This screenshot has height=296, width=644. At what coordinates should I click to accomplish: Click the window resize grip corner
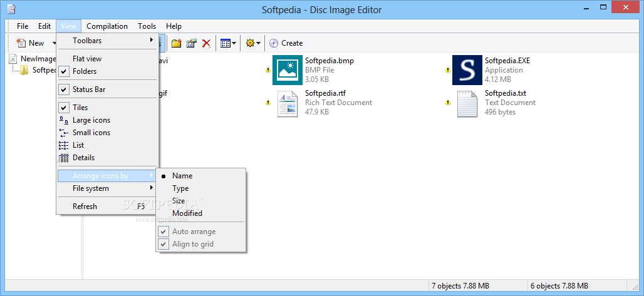pos(636,286)
